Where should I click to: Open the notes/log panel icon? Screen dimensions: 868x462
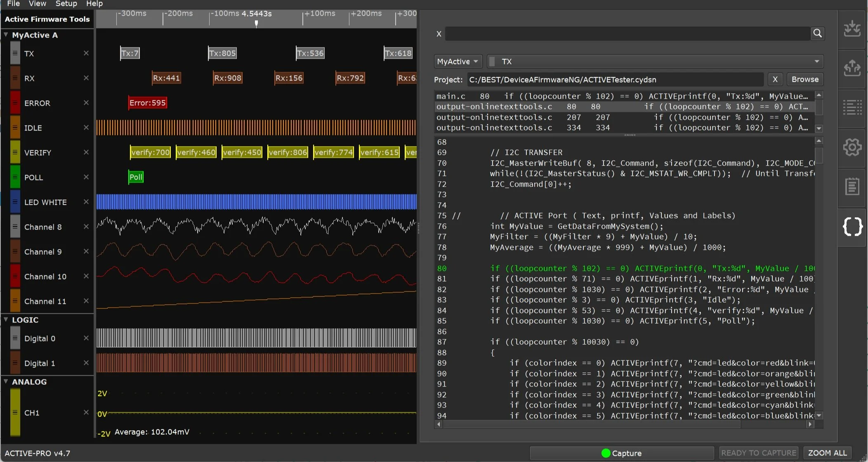pyautogui.click(x=851, y=186)
